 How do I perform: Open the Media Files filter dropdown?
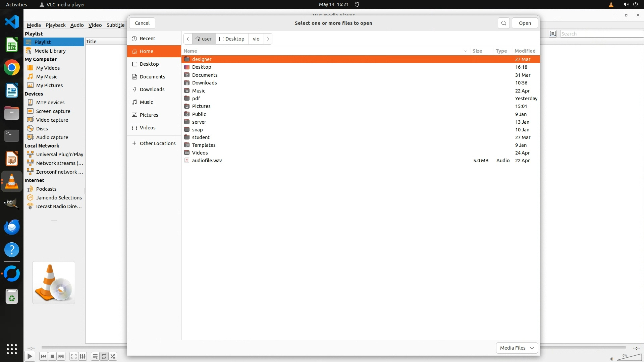pos(517,348)
